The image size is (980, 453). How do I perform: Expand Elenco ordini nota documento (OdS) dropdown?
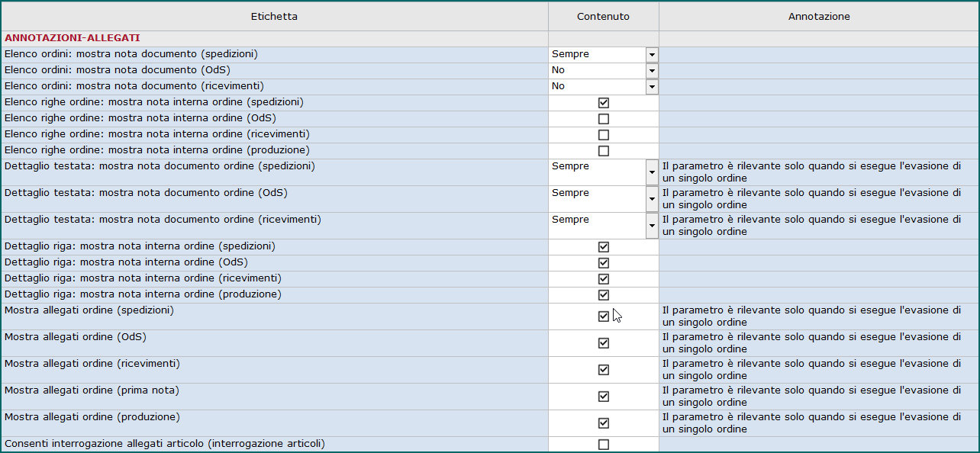[x=651, y=71]
